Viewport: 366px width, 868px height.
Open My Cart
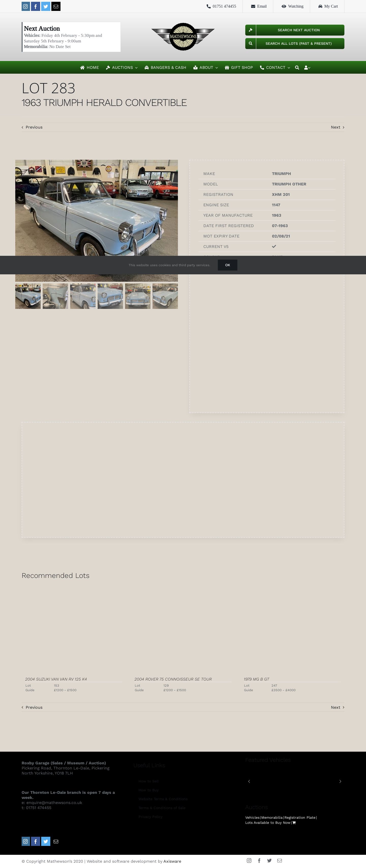[328, 6]
